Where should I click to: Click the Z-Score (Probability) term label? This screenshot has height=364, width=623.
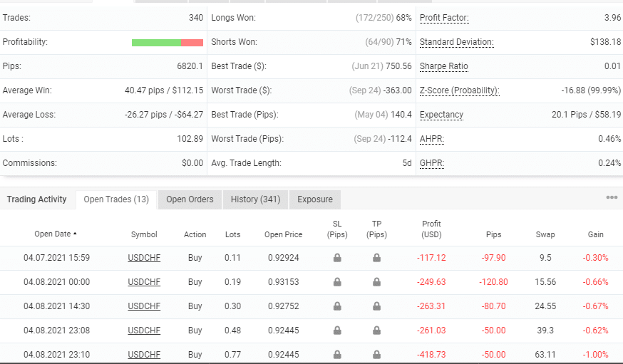coord(459,90)
